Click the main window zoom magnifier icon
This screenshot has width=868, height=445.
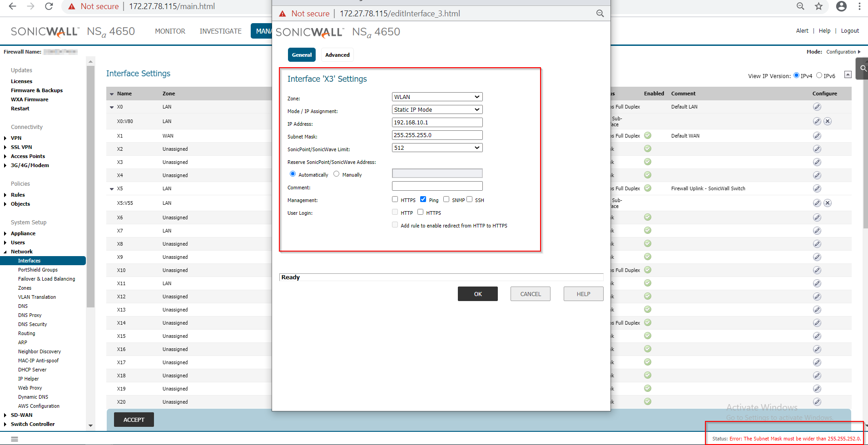(800, 6)
